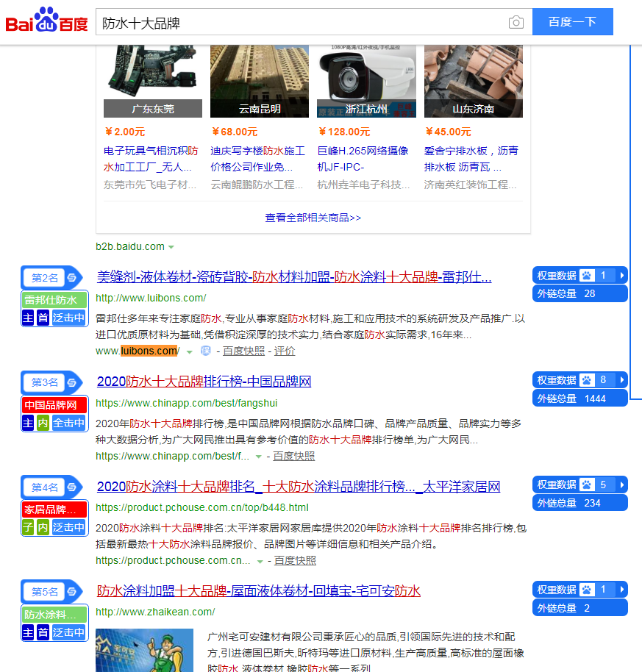The width and height of the screenshot is (642, 672).
Task: Expand arrow on chinapp 权重数据 bar
Action: (x=622, y=379)
